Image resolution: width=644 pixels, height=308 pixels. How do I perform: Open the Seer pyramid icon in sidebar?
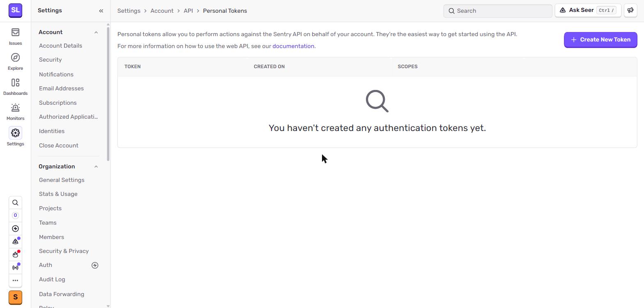click(x=15, y=241)
